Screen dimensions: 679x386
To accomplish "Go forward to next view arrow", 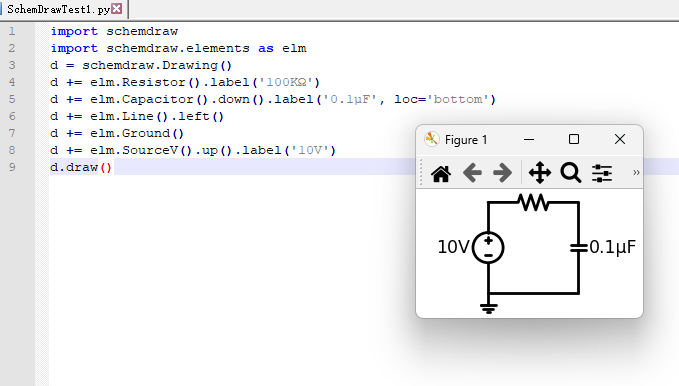I will tap(502, 173).
